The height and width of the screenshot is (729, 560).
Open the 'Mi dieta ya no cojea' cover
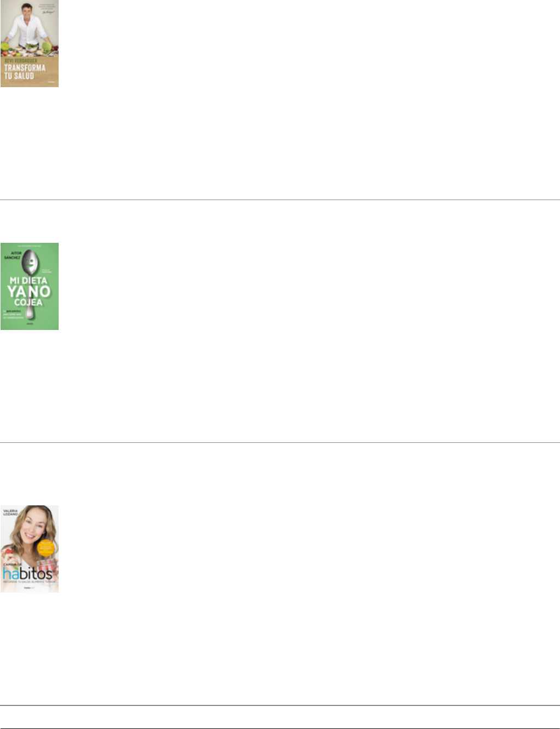30,286
